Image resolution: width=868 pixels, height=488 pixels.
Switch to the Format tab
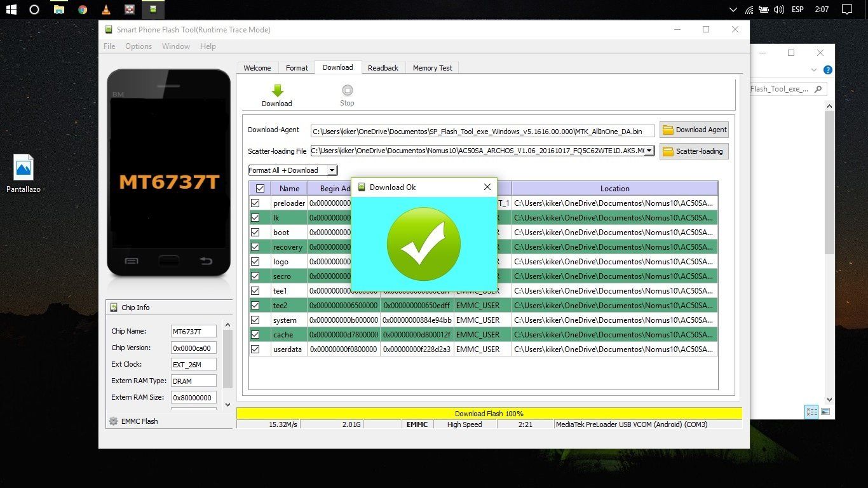pyautogui.click(x=297, y=68)
